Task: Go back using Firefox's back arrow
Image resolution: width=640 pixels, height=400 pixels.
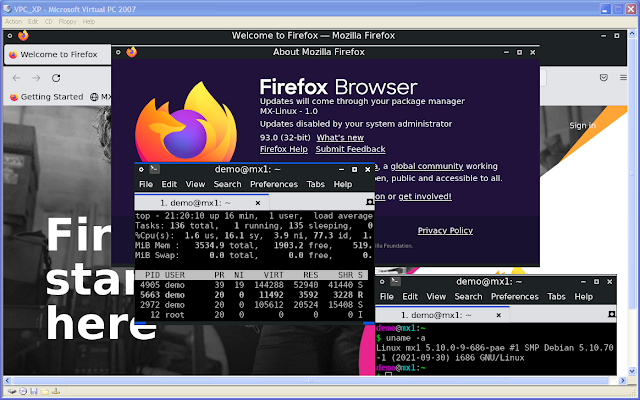Action: (x=16, y=78)
